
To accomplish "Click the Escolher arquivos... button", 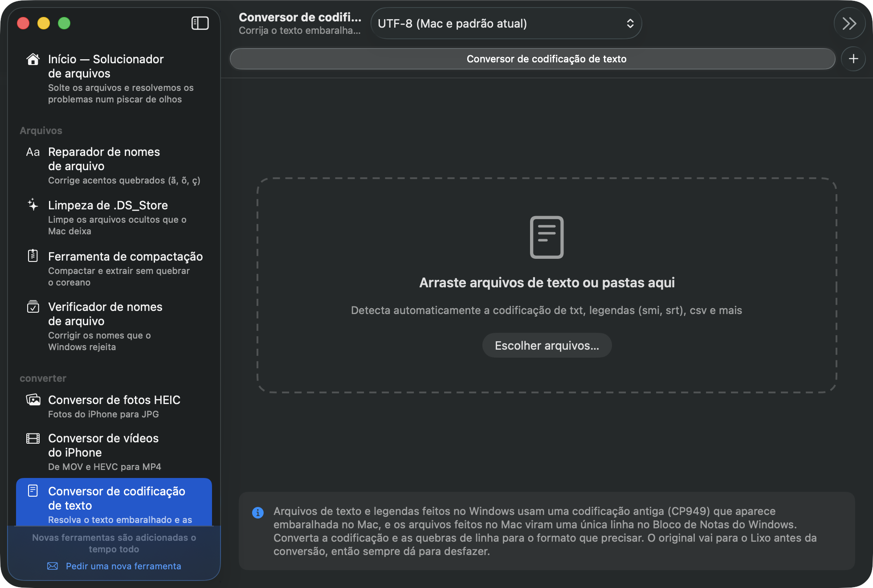I will click(x=547, y=345).
